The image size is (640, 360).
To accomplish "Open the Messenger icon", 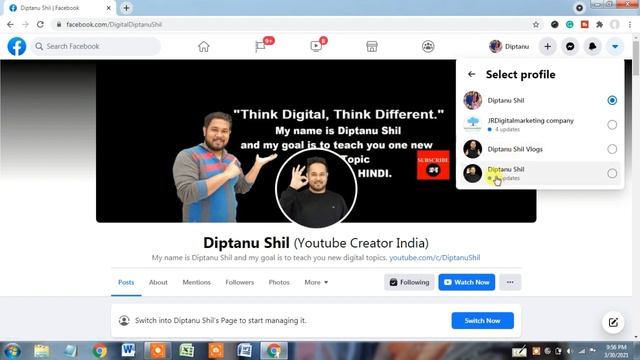I will point(570,47).
